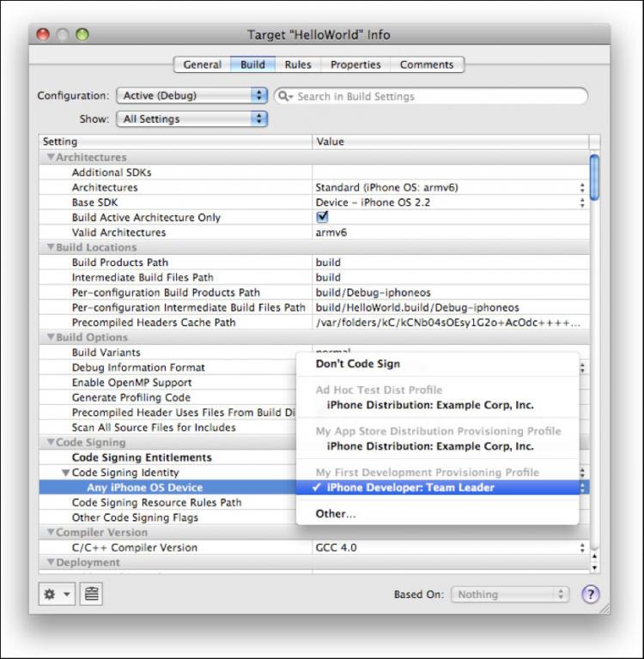
Task: Switch to the Comments tab
Action: tap(427, 64)
